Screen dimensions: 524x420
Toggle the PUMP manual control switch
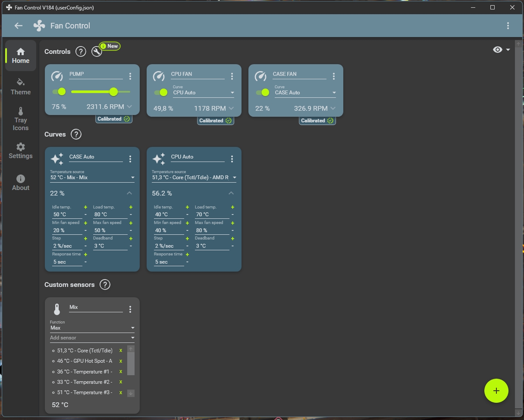point(59,91)
